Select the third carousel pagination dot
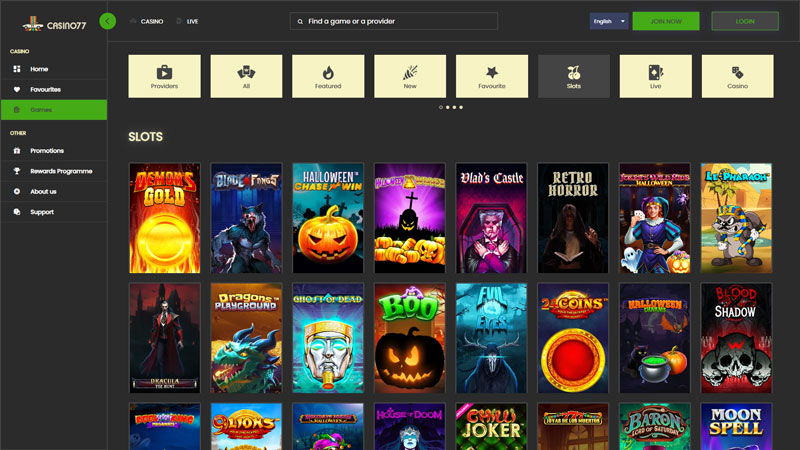This screenshot has height=450, width=800. (455, 107)
